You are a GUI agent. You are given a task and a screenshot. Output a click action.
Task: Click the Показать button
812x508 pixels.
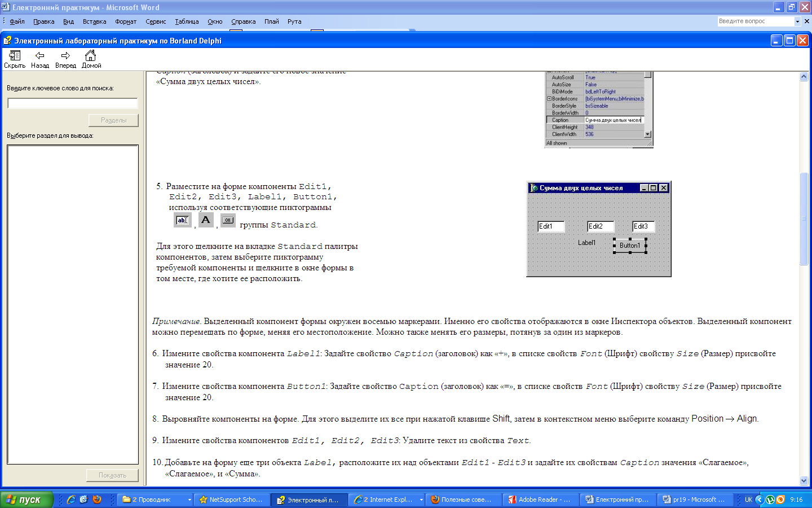click(x=112, y=475)
